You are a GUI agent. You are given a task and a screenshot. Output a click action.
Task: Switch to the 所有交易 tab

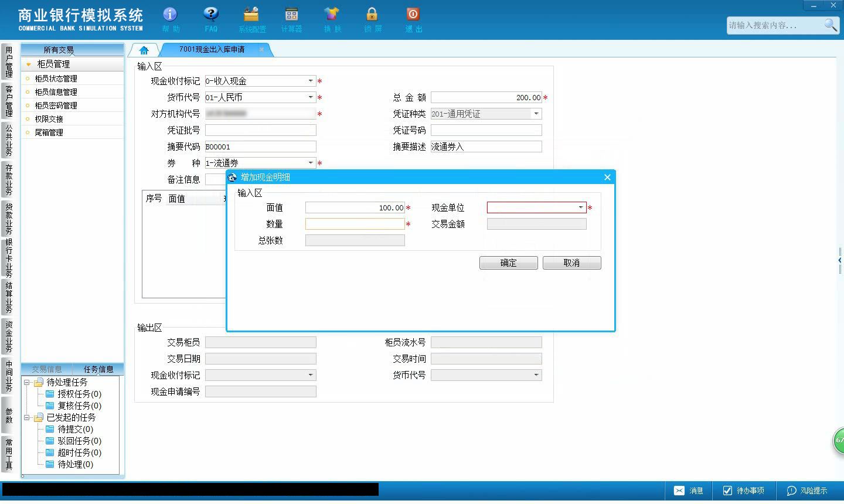[x=59, y=50]
